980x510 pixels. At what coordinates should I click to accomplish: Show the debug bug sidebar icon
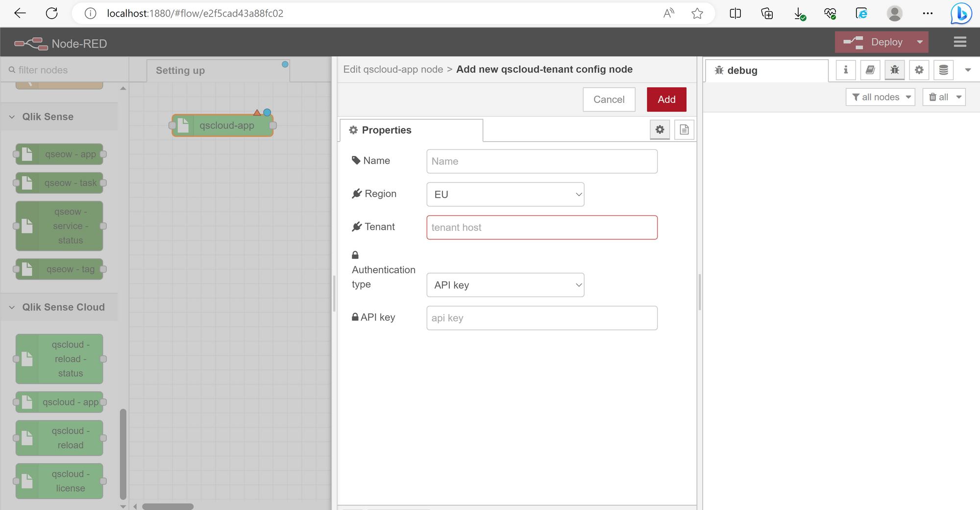pyautogui.click(x=895, y=70)
